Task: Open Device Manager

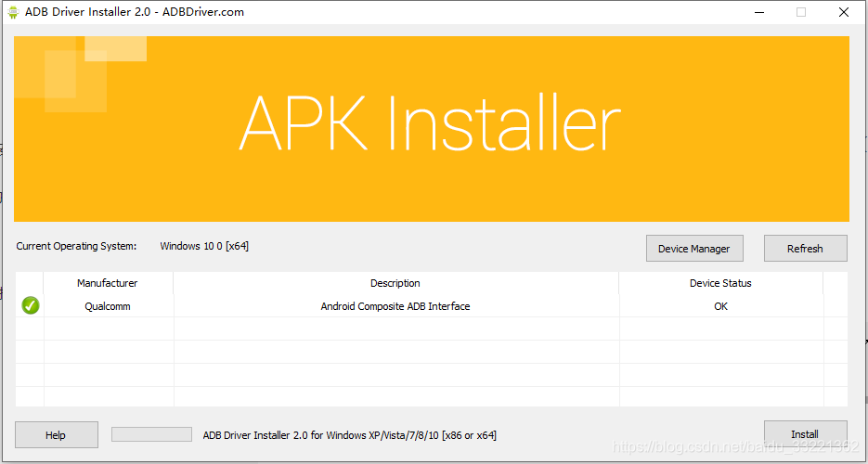Action: click(x=694, y=249)
